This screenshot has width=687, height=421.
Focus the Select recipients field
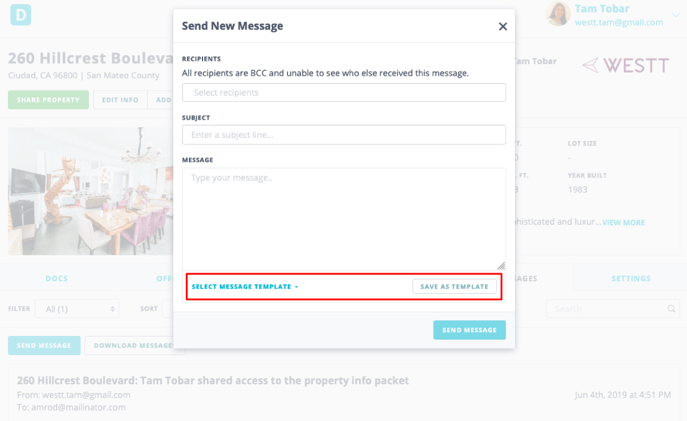344,92
